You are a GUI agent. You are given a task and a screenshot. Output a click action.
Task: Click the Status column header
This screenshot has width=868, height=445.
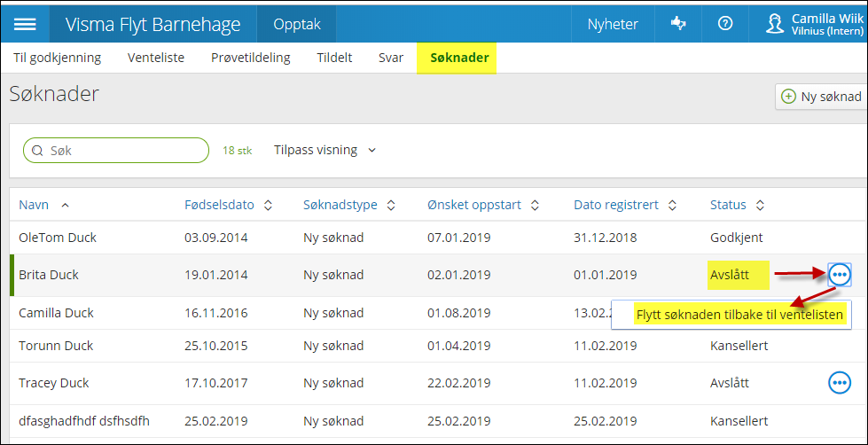(728, 205)
